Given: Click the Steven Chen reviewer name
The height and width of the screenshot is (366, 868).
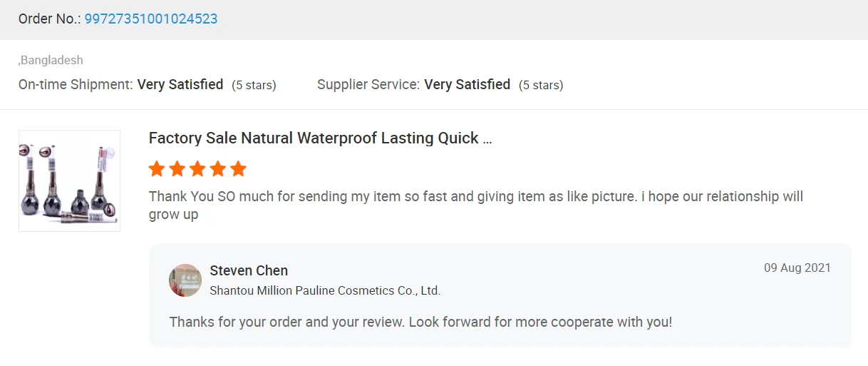Looking at the screenshot, I should click(x=249, y=270).
